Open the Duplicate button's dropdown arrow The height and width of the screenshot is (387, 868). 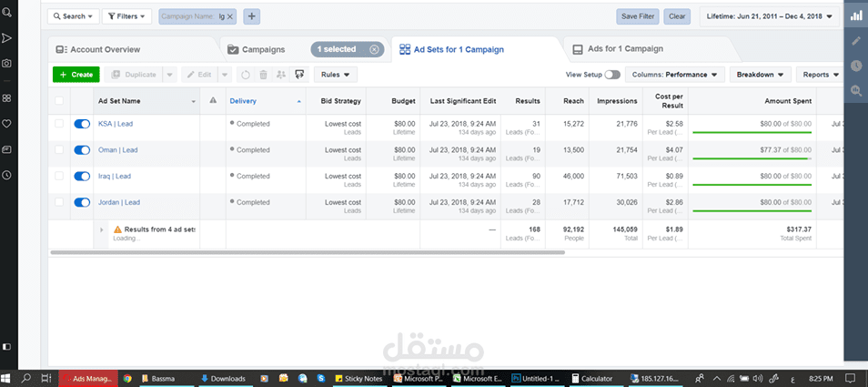click(170, 75)
